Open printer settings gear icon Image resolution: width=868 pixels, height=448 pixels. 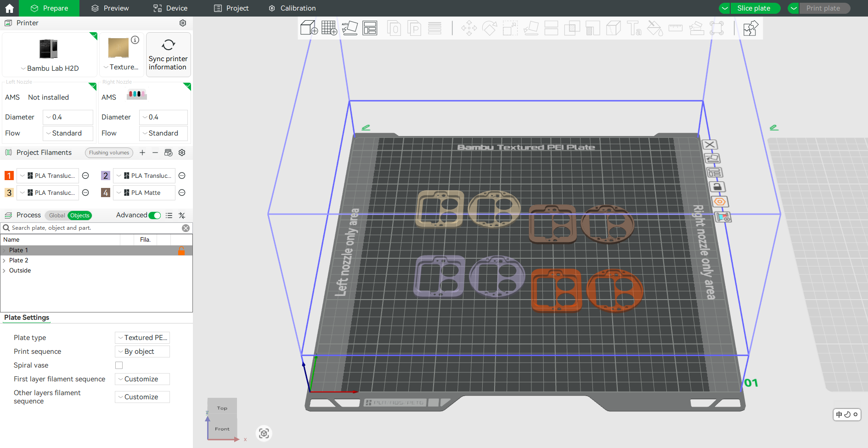coord(183,23)
